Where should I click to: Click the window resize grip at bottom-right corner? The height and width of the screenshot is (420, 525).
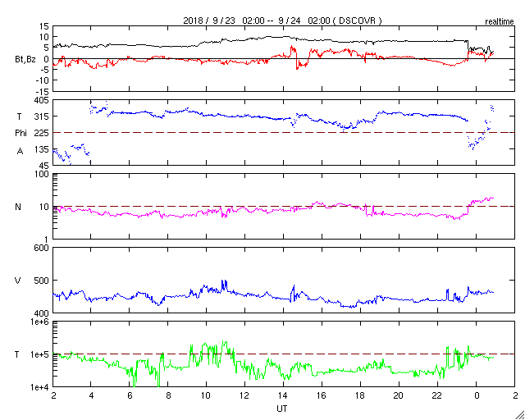[x=520, y=415]
